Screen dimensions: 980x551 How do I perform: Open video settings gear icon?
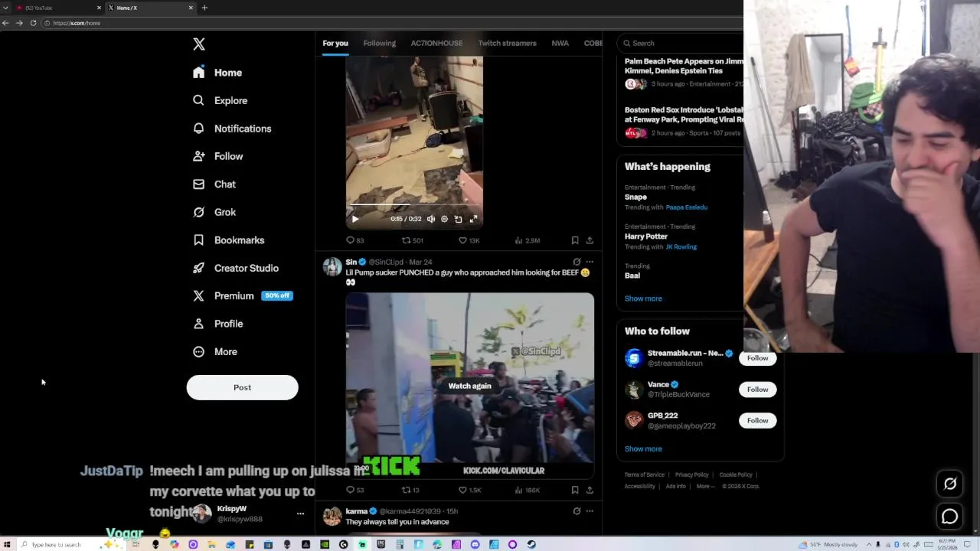444,219
